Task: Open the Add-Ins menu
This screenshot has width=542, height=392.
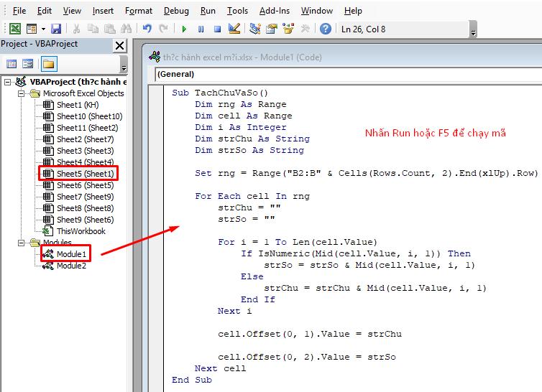Action: pyautogui.click(x=274, y=11)
